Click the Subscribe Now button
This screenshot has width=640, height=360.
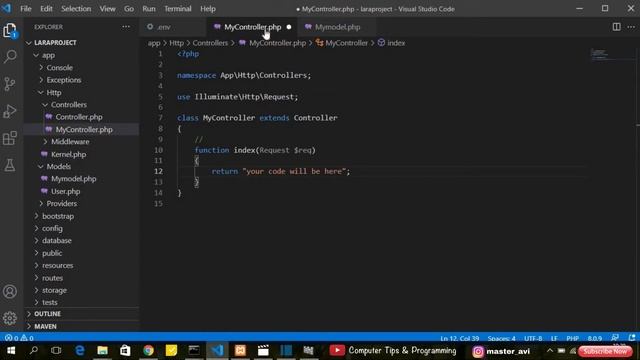click(x=605, y=351)
